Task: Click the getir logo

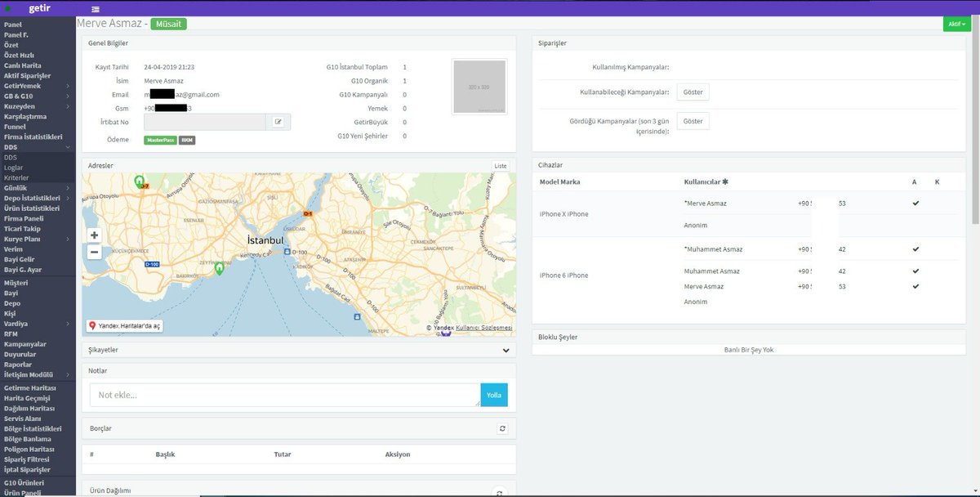Action: click(x=39, y=7)
